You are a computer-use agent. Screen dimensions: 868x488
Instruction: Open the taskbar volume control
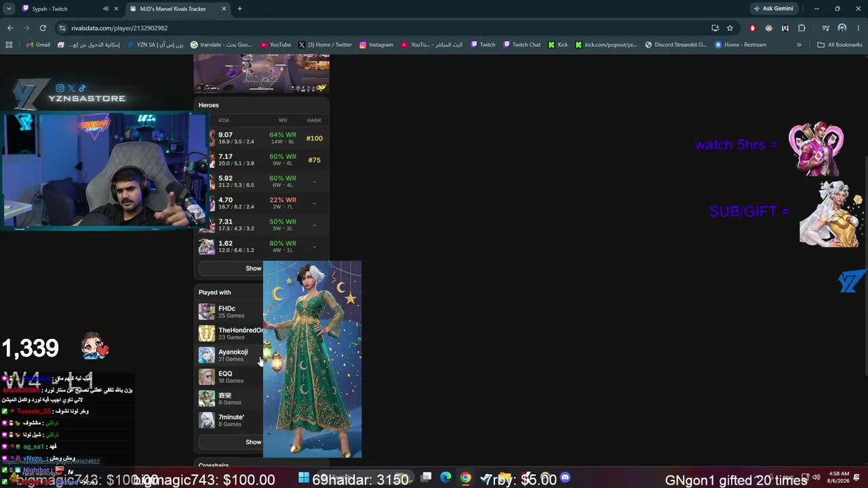click(x=816, y=478)
